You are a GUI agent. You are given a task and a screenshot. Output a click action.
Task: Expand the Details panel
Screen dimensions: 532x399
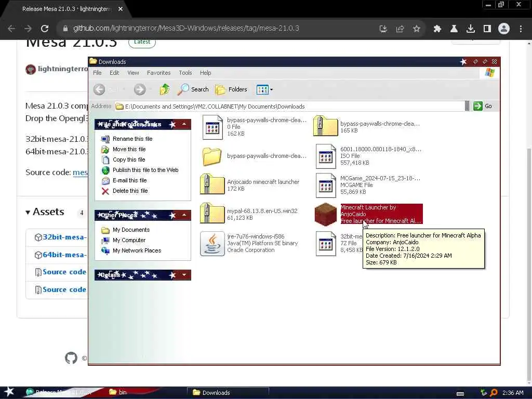pyautogui.click(x=184, y=275)
